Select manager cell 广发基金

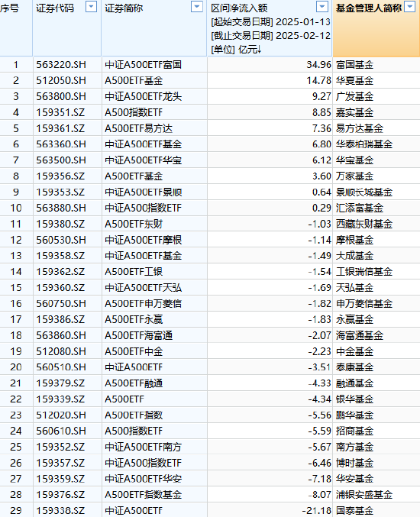[x=376, y=97]
